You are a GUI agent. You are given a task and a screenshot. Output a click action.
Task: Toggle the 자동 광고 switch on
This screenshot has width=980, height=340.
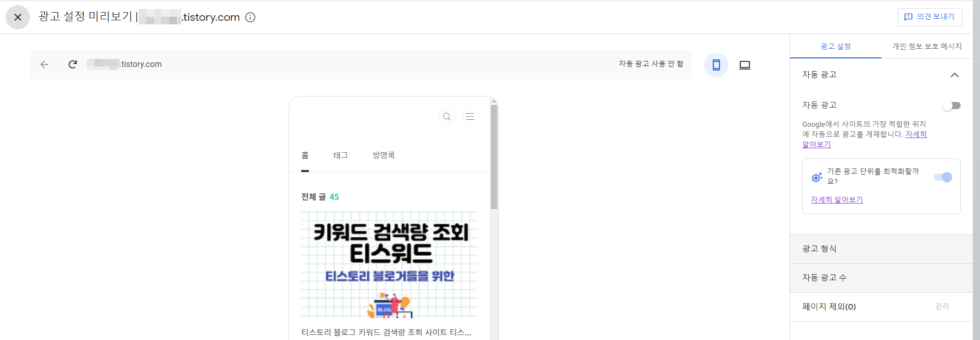(952, 106)
